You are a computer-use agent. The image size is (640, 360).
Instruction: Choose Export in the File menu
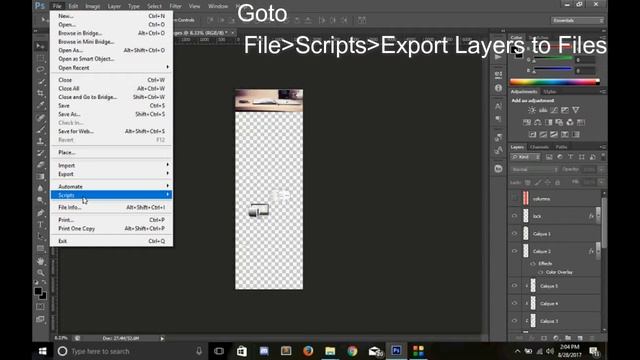click(111, 174)
